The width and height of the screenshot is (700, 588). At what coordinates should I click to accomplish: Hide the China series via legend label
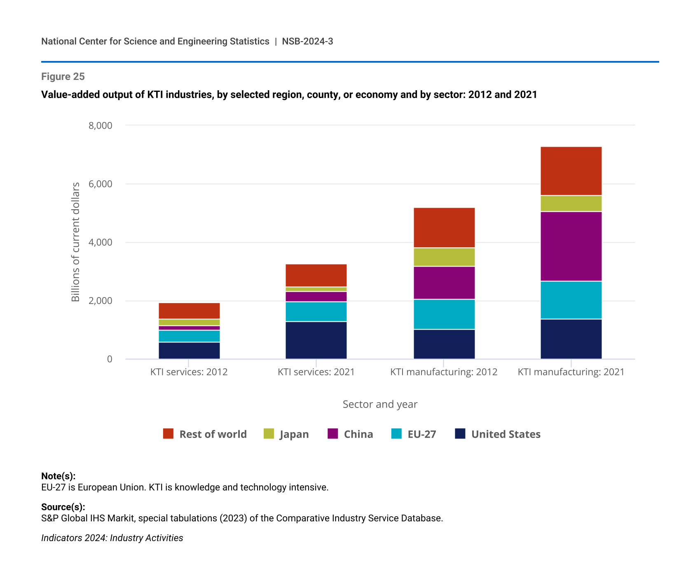click(358, 434)
